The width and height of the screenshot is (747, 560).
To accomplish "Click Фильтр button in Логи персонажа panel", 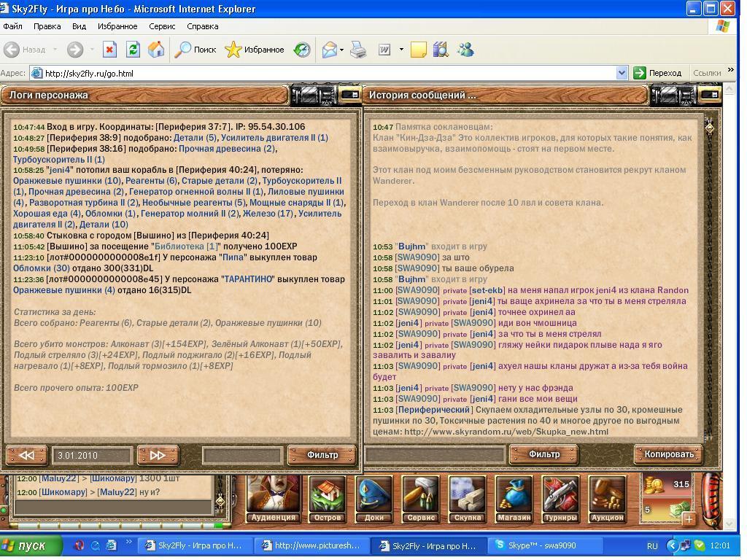I will 322,455.
